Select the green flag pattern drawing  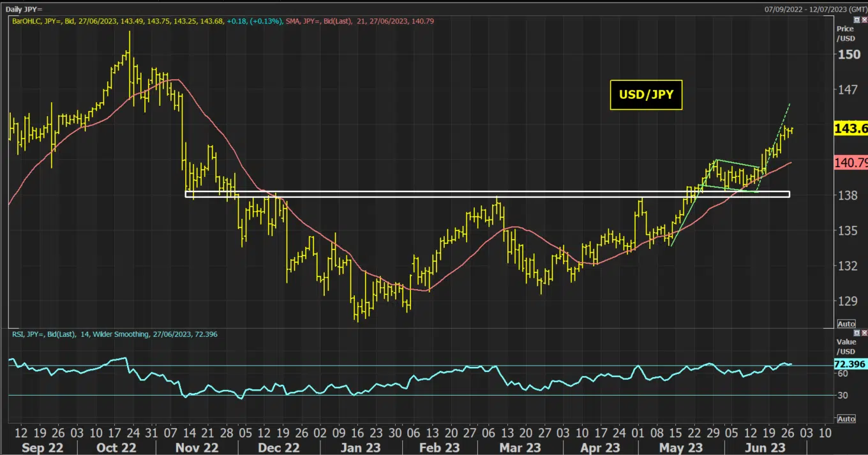pyautogui.click(x=731, y=175)
